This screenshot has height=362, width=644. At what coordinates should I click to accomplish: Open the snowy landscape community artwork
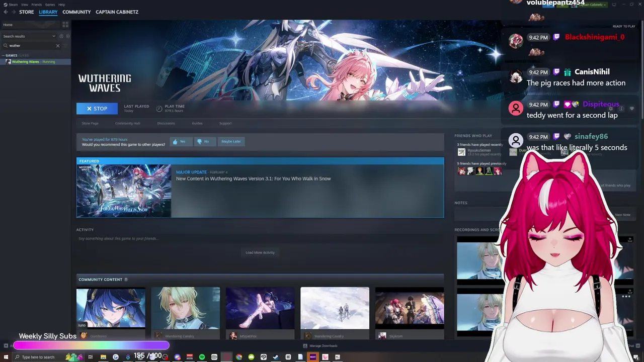335,308
